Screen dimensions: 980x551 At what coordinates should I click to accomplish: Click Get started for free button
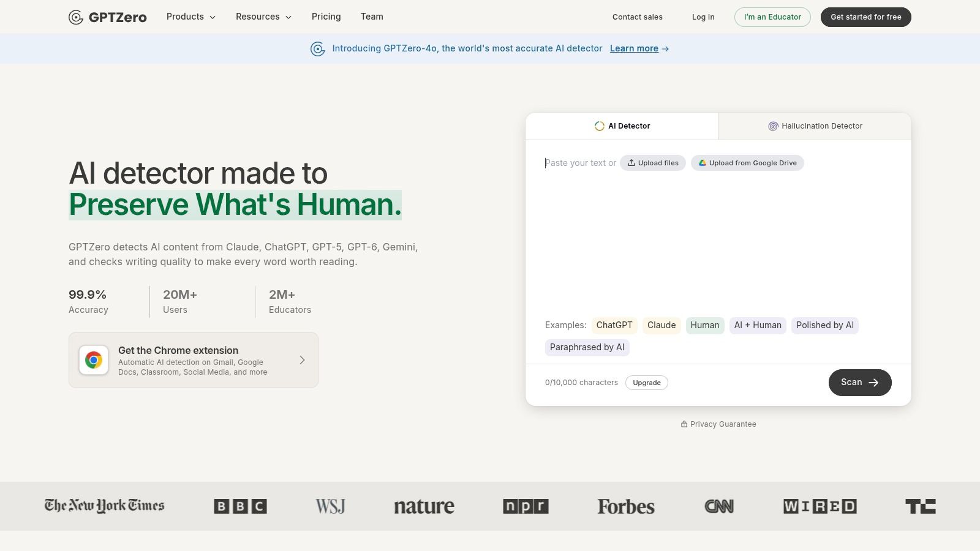[x=866, y=17]
